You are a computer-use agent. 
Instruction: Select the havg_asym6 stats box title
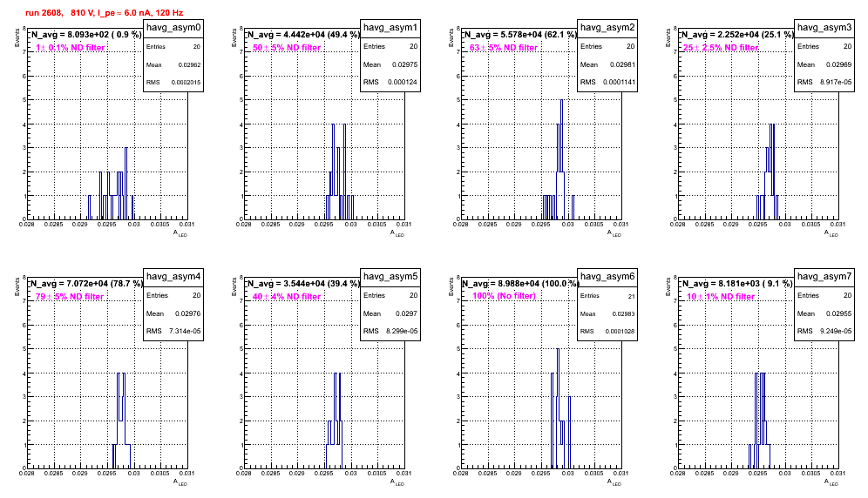point(607,277)
